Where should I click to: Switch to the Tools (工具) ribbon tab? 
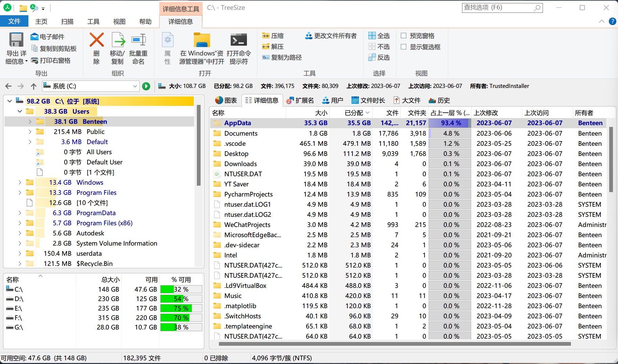coord(93,21)
